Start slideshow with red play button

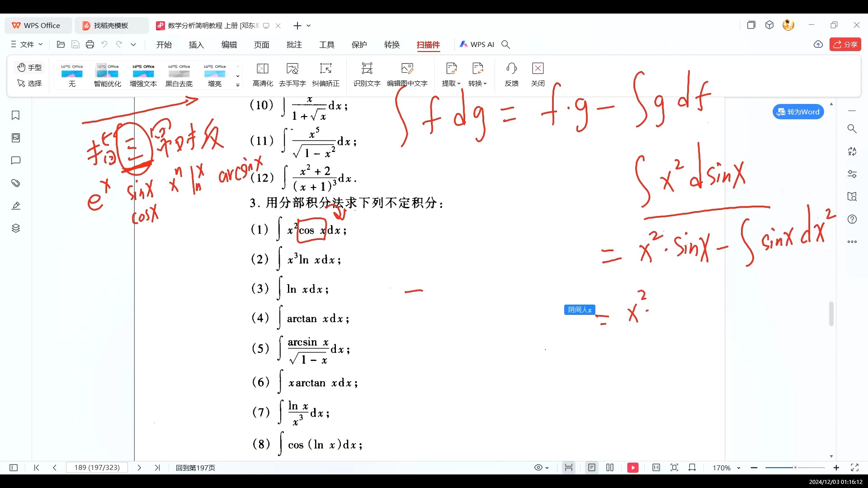click(632, 468)
